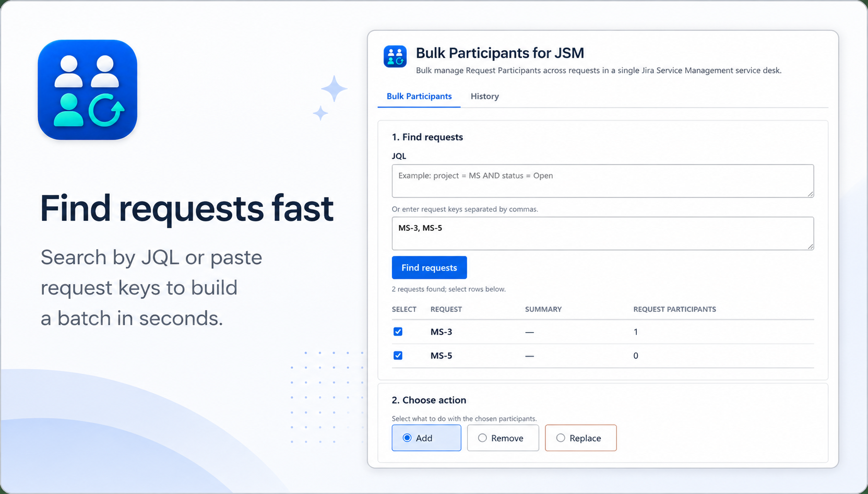Screen dimensions: 868x494
Task: Click the MS-3 request key
Action: (x=441, y=332)
